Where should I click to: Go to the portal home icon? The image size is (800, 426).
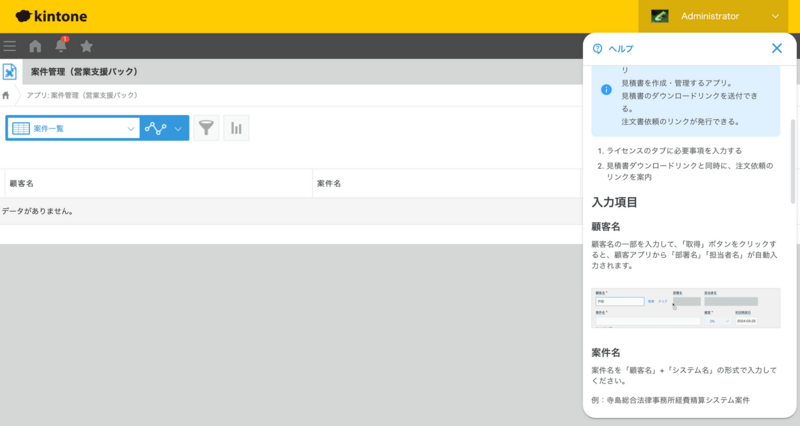pos(36,46)
